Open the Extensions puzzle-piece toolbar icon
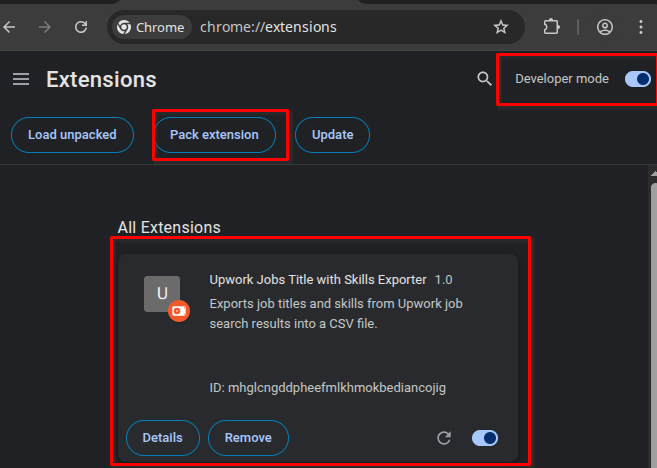Image resolution: width=657 pixels, height=468 pixels. [x=551, y=27]
